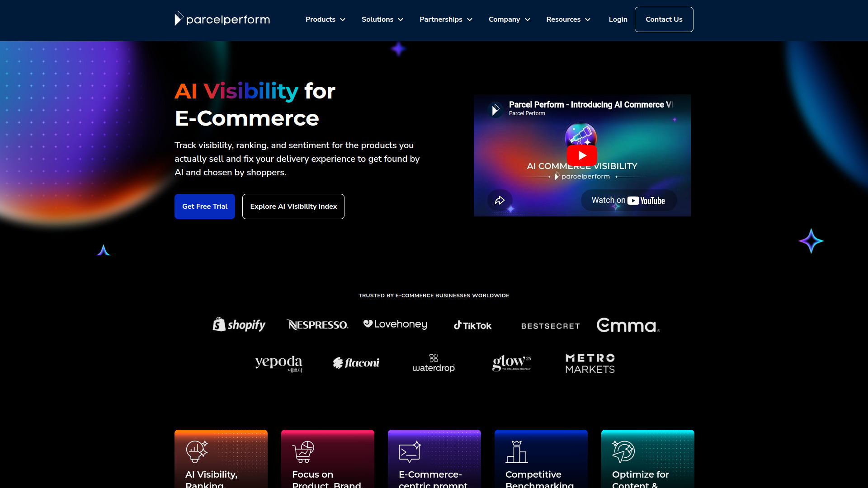This screenshot has height=488, width=868.
Task: Click the TikTok brand logo
Action: click(x=472, y=325)
